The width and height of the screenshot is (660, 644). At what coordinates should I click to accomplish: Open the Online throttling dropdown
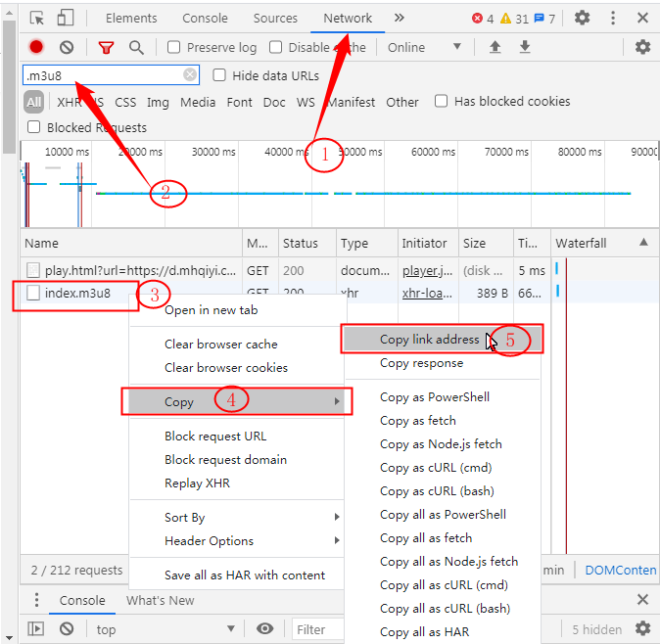[x=424, y=47]
